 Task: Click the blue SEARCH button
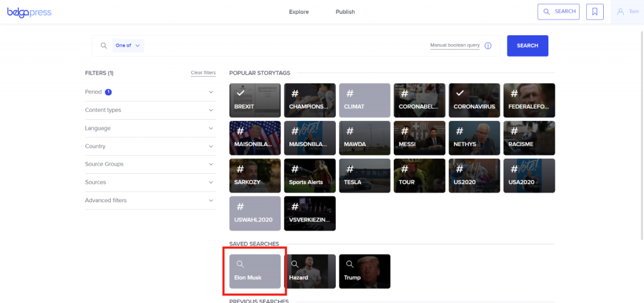point(528,45)
